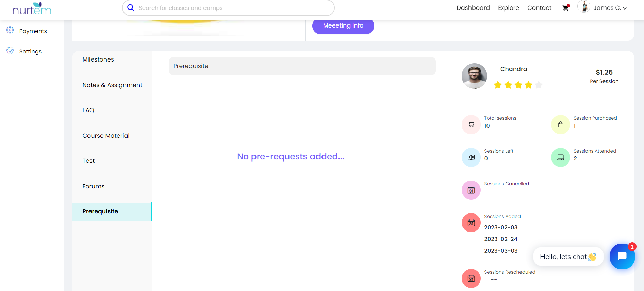This screenshot has height=291, width=644.
Task: Click Chandra's profile photo
Action: coord(474,76)
